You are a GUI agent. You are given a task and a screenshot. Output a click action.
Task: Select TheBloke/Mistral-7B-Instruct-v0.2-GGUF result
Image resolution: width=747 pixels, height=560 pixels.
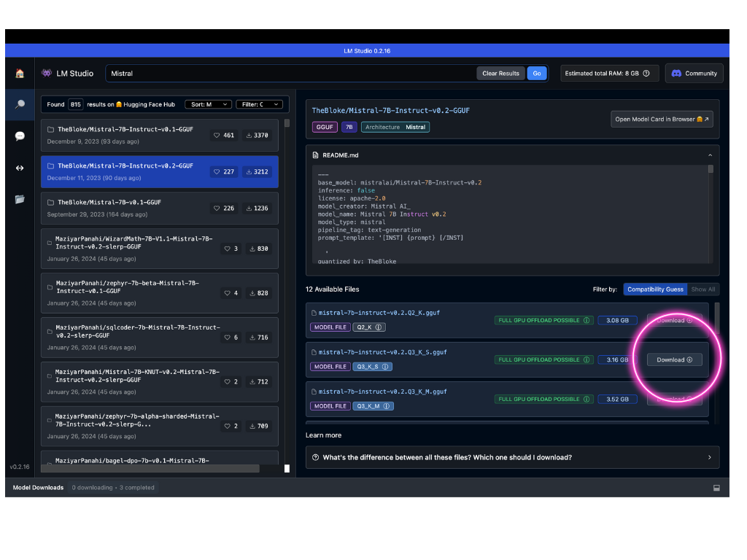(x=160, y=172)
